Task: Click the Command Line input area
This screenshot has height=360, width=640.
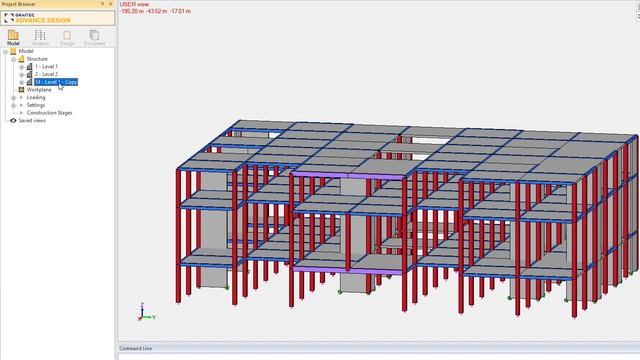Action: (x=379, y=356)
